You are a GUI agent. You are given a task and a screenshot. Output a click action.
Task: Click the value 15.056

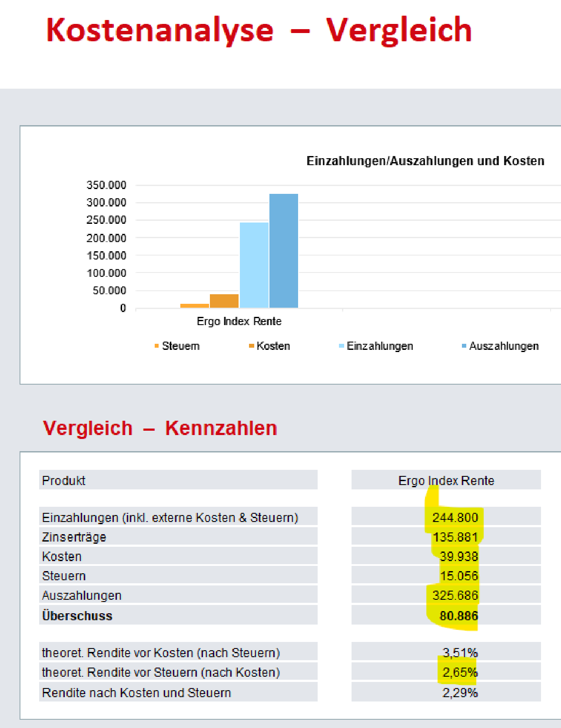click(x=459, y=576)
